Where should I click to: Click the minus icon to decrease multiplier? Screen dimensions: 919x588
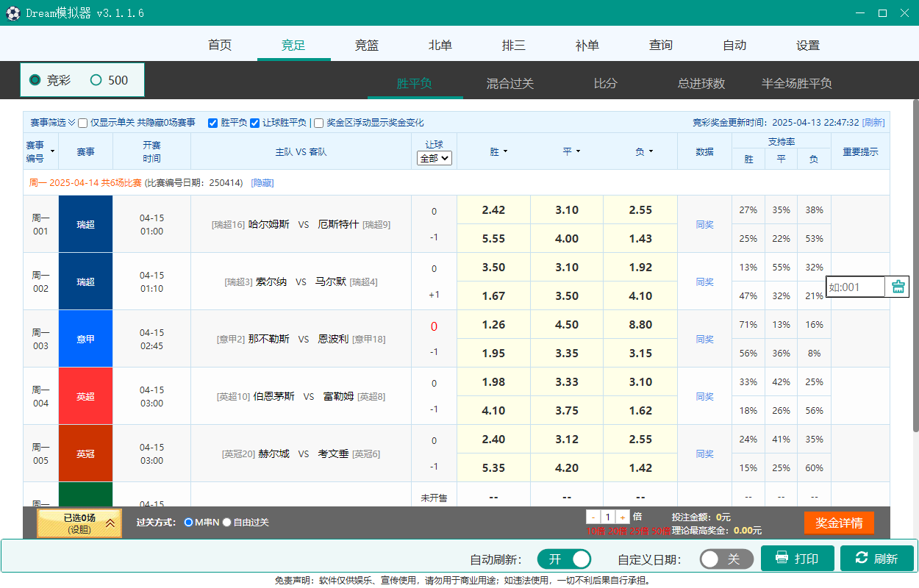click(x=593, y=517)
